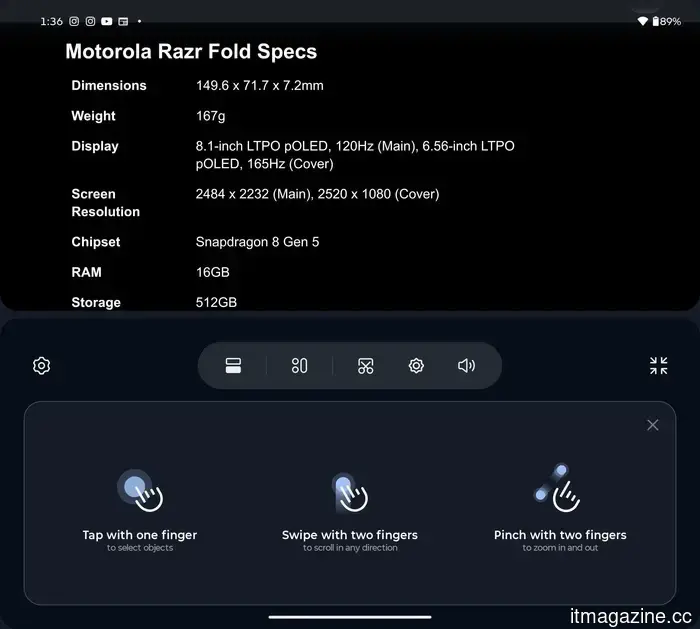The image size is (700, 629).
Task: Click the '149.6 x 71.7 x 7.2mm' value
Action: click(259, 85)
